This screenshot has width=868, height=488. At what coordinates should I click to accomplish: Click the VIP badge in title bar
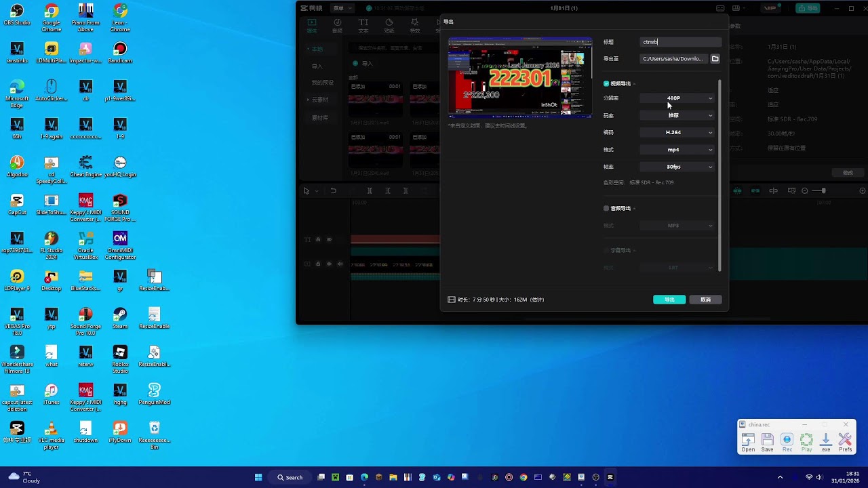(x=770, y=8)
